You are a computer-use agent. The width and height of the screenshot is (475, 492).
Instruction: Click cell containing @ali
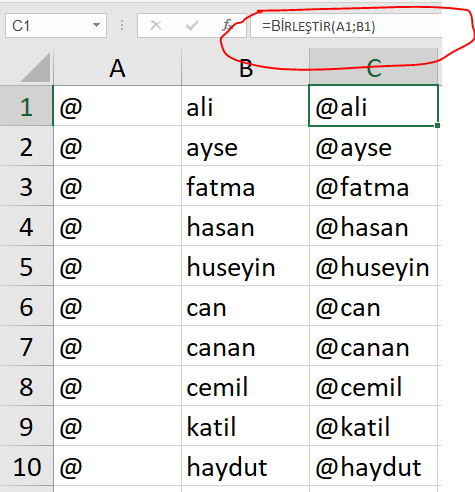click(x=373, y=106)
